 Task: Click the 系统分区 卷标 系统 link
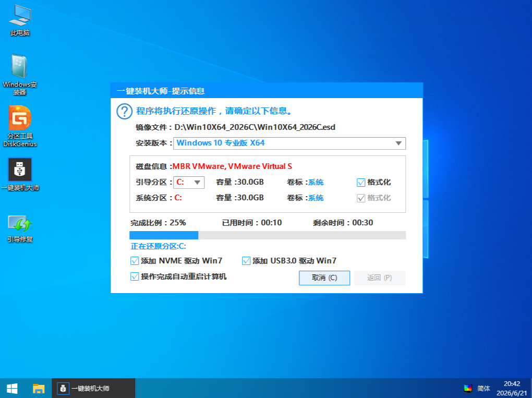pos(316,198)
